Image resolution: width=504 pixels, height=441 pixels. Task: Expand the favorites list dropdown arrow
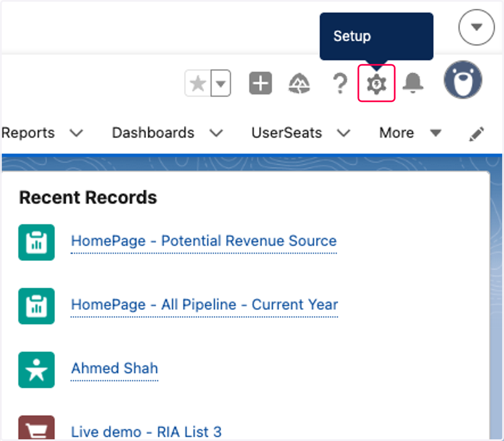220,83
